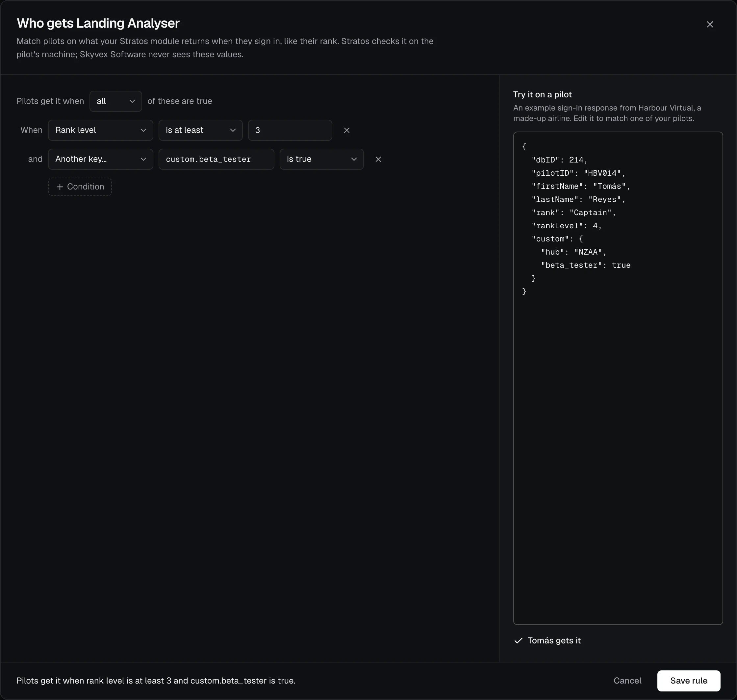This screenshot has width=737, height=700.
Task: Click the "hub": "NZAA" line
Action: pyautogui.click(x=573, y=252)
